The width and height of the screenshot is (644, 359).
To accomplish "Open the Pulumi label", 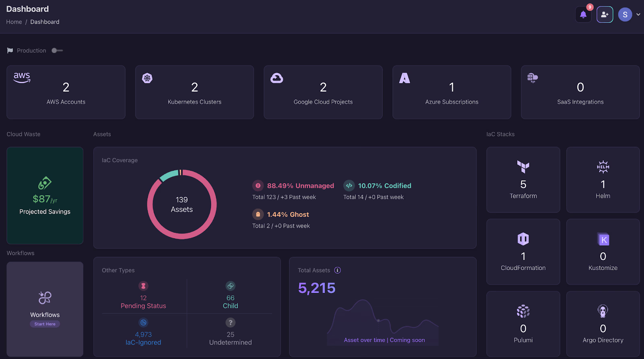I will click(x=523, y=340).
